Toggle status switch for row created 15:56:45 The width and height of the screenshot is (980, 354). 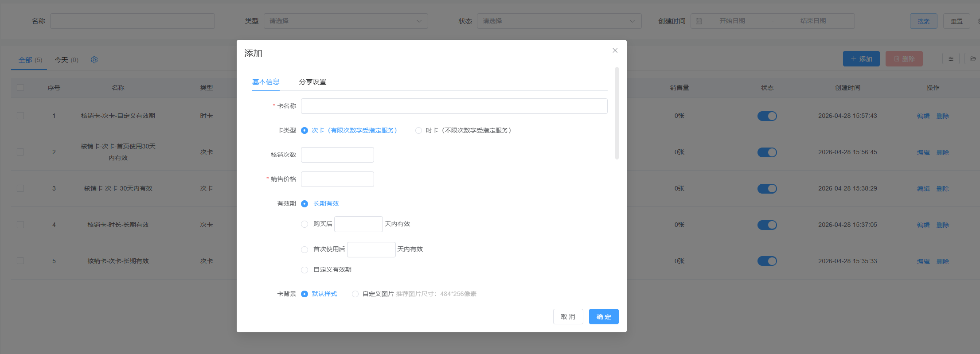[767, 152]
